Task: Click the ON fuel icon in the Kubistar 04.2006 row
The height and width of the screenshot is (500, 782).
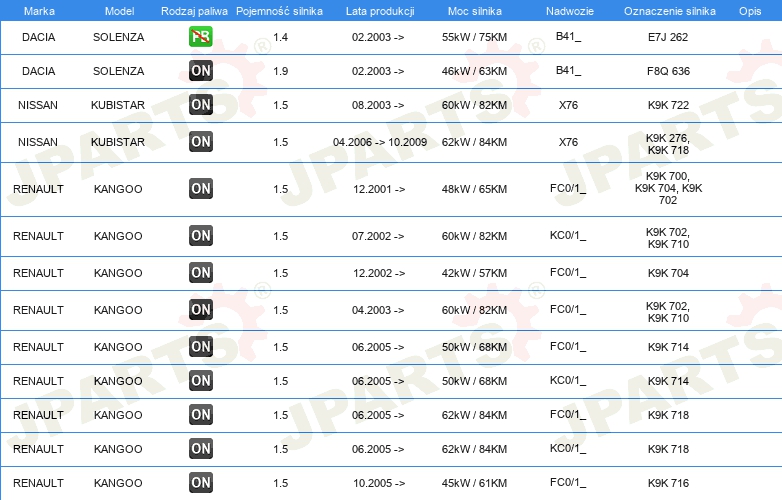Action: (x=200, y=141)
